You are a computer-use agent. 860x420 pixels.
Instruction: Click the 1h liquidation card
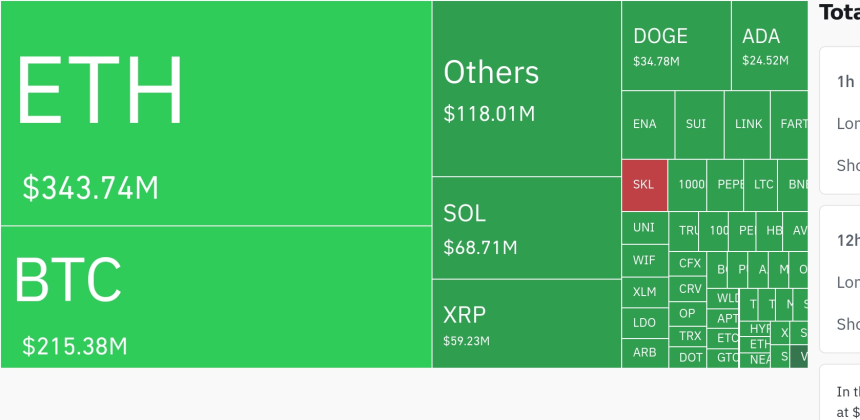pyautogui.click(x=838, y=120)
